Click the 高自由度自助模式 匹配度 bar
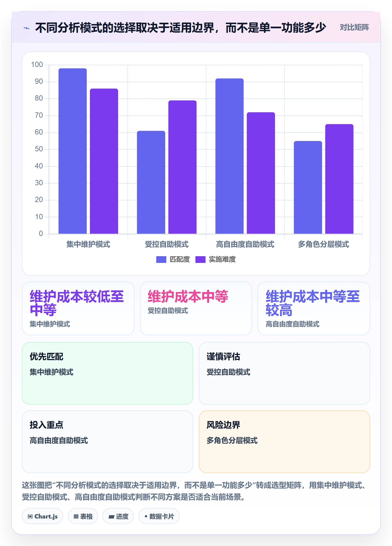 click(229, 156)
